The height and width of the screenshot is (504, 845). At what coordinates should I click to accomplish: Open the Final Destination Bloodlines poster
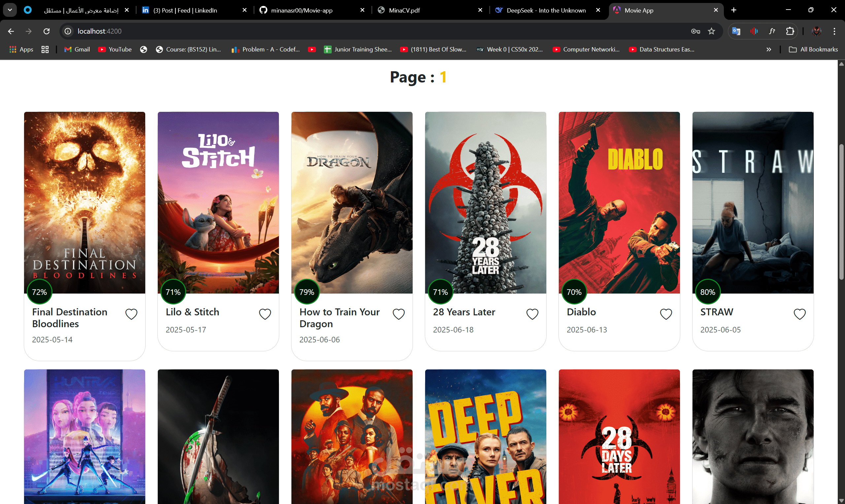point(84,203)
